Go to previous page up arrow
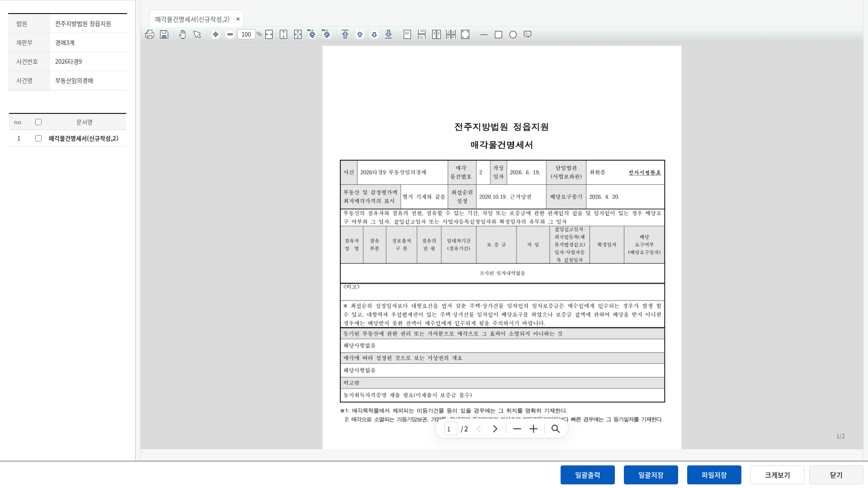The width and height of the screenshot is (868, 488). [x=360, y=34]
